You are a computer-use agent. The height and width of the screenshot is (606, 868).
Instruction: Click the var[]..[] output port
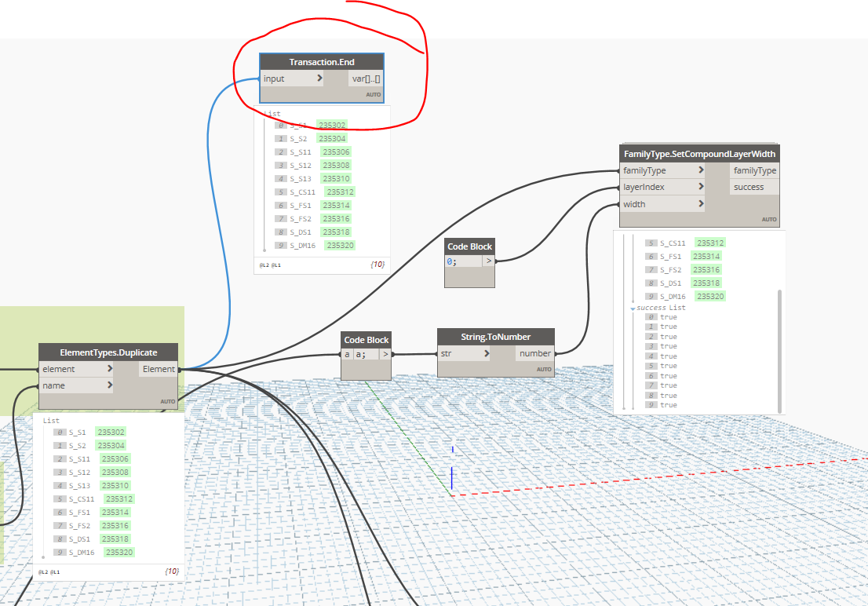coord(366,78)
